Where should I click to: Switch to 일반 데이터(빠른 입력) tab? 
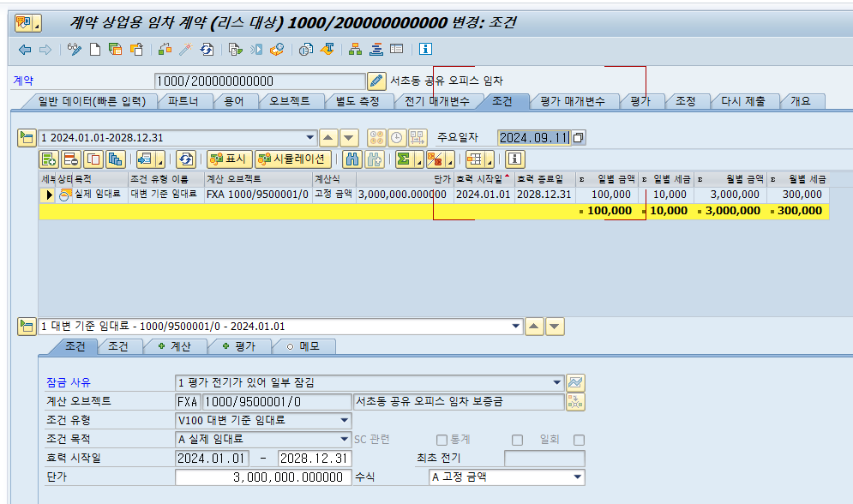[92, 101]
